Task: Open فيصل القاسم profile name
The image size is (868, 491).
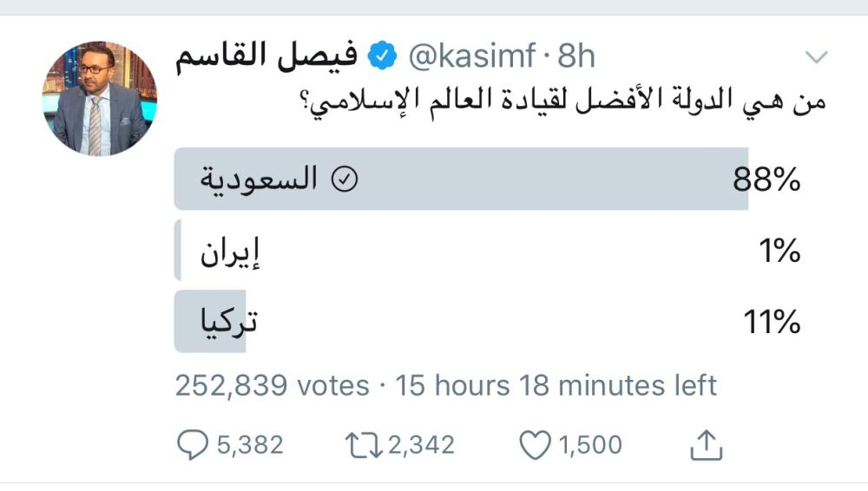Action: pyautogui.click(x=266, y=57)
